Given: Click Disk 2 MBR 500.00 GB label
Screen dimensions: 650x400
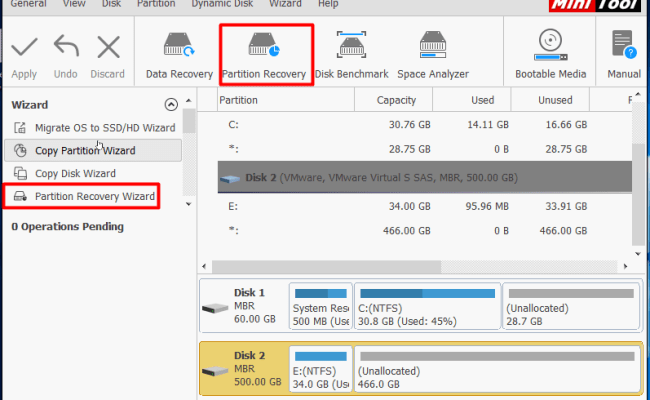Looking at the screenshot, I should click(x=257, y=369).
